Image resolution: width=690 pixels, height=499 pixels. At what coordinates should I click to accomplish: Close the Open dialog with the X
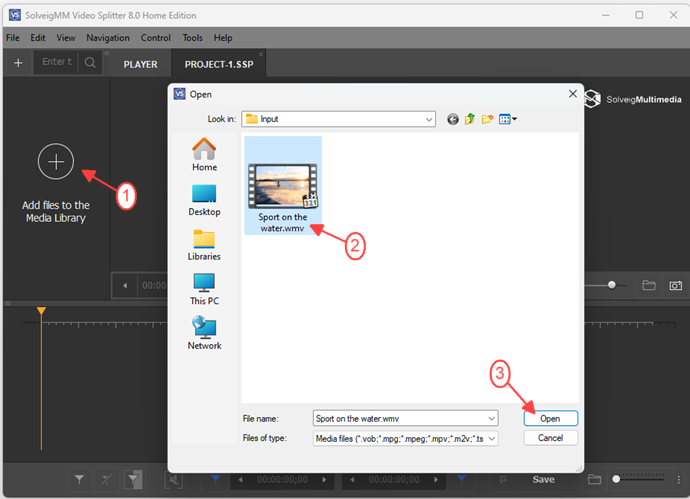tap(573, 94)
